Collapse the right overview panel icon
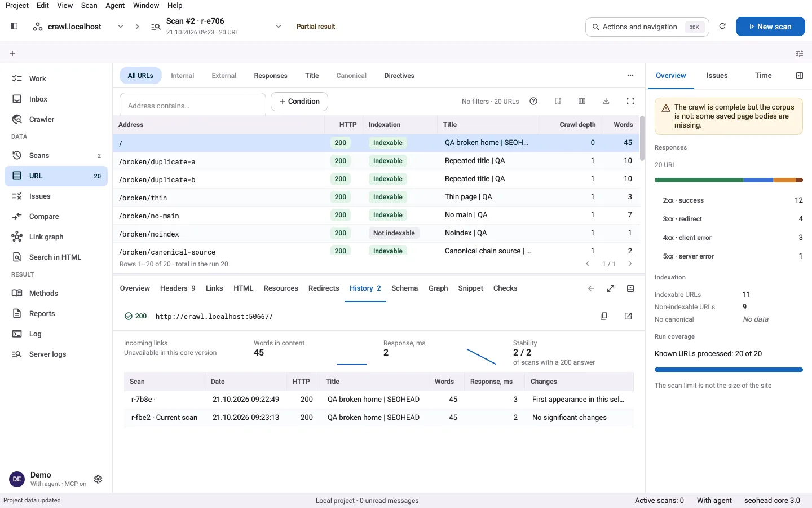The image size is (812, 508). coord(800,76)
